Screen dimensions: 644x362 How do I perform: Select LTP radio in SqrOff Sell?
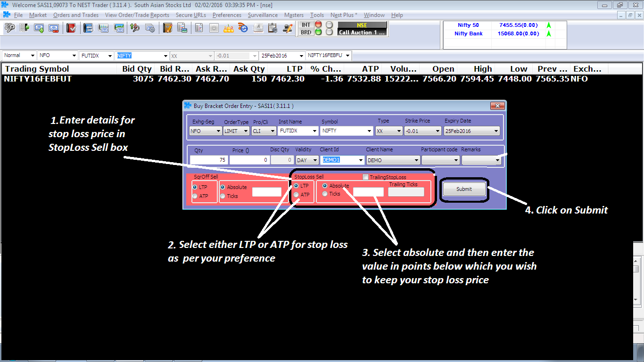[x=195, y=187]
